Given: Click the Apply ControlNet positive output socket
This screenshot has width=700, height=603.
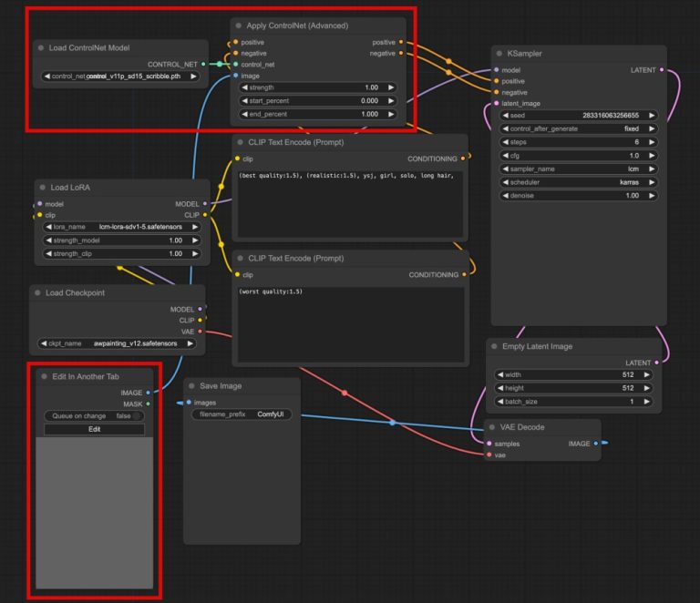Looking at the screenshot, I should (401, 42).
